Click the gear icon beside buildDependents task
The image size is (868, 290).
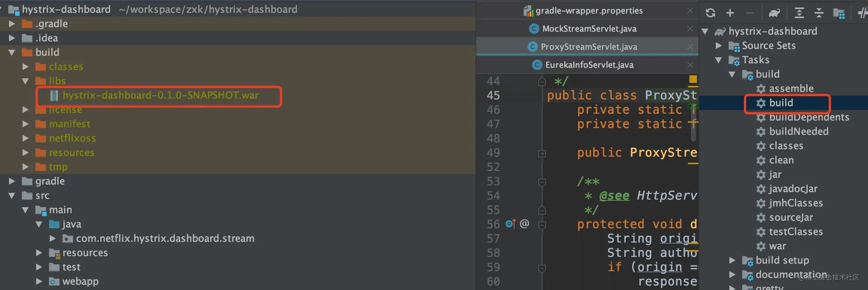(761, 118)
